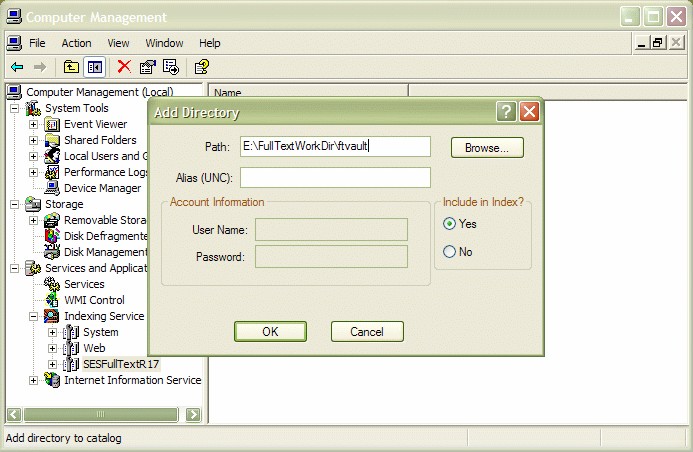Click the Browse... button
Image resolution: width=693 pixels, height=452 pixels.
(487, 147)
